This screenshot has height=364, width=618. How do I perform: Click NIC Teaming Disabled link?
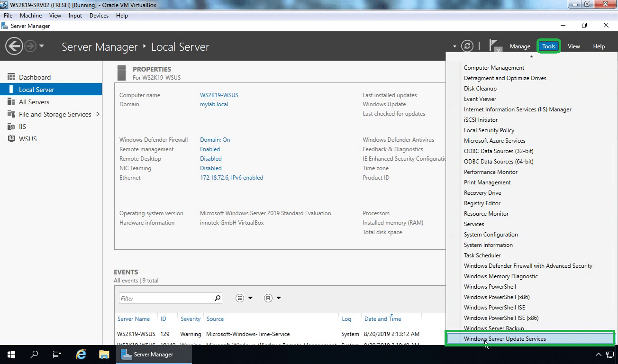click(x=211, y=168)
